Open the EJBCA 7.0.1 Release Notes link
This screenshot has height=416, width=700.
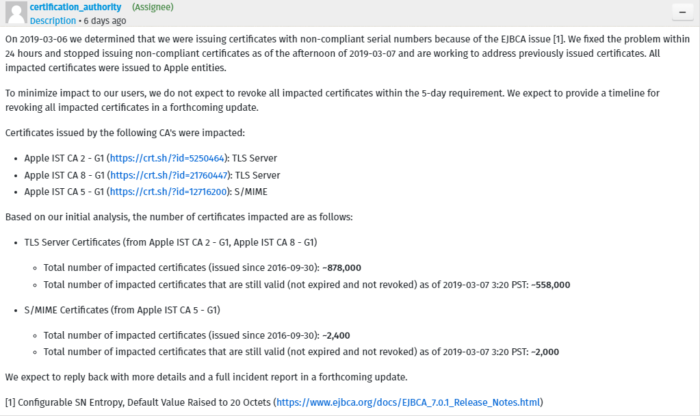pyautogui.click(x=408, y=403)
